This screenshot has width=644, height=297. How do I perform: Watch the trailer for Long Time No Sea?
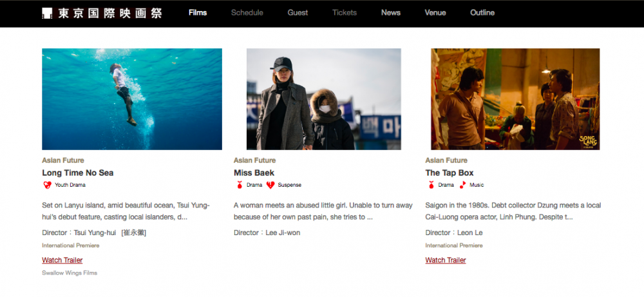pyautogui.click(x=62, y=260)
